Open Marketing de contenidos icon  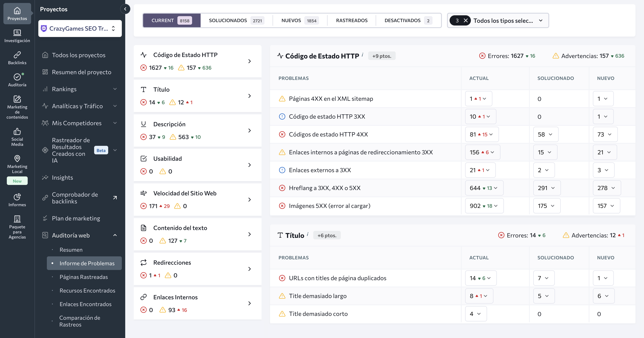tap(17, 99)
